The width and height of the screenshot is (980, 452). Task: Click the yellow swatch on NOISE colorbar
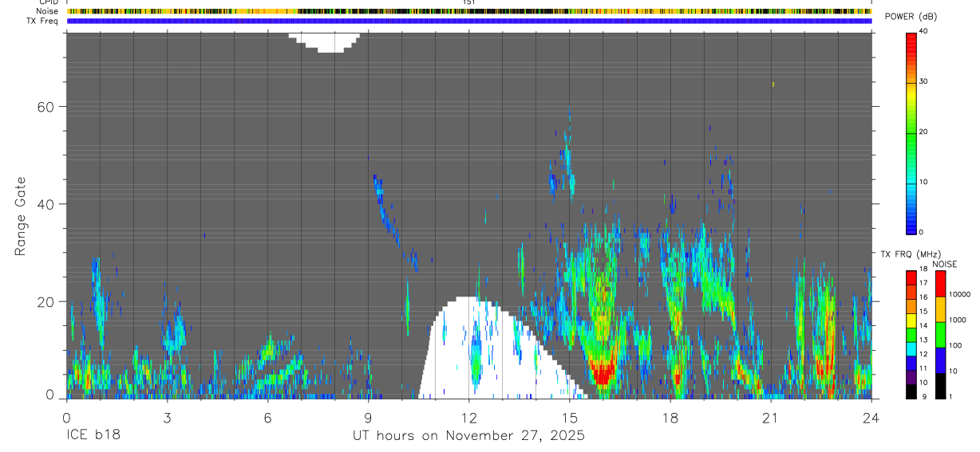click(941, 309)
